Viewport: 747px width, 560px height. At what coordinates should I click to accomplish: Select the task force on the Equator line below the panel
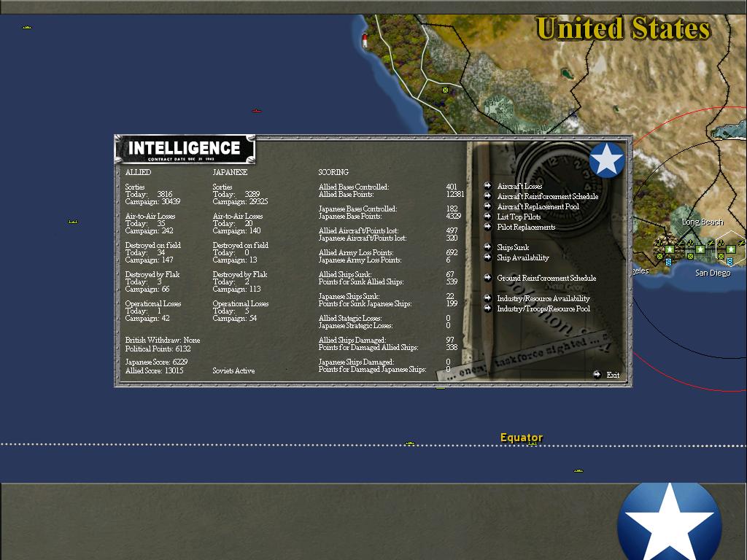click(410, 444)
